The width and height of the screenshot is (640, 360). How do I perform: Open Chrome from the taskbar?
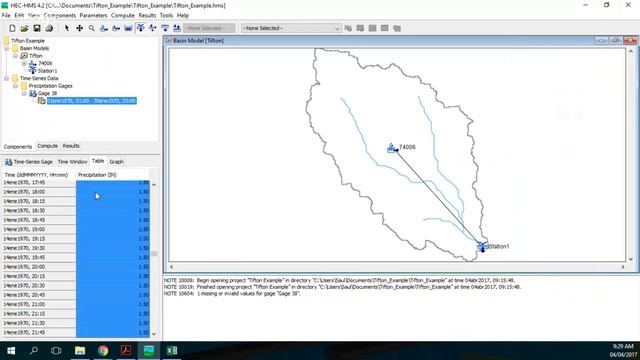[x=103, y=351]
